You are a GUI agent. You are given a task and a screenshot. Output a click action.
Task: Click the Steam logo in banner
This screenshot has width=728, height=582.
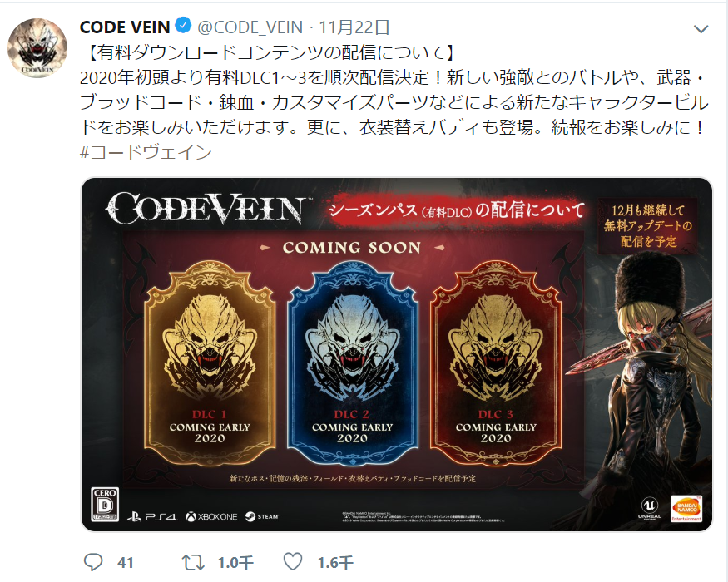(x=262, y=516)
